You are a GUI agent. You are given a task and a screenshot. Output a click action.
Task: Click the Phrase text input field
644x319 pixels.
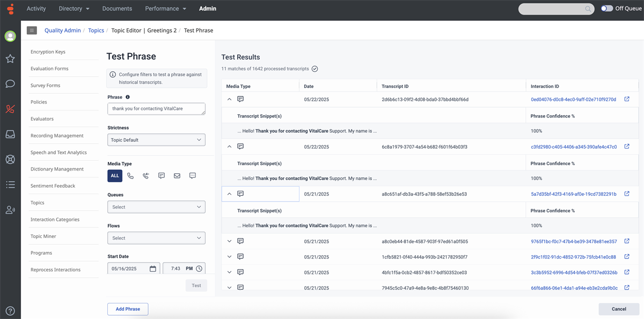pyautogui.click(x=156, y=109)
